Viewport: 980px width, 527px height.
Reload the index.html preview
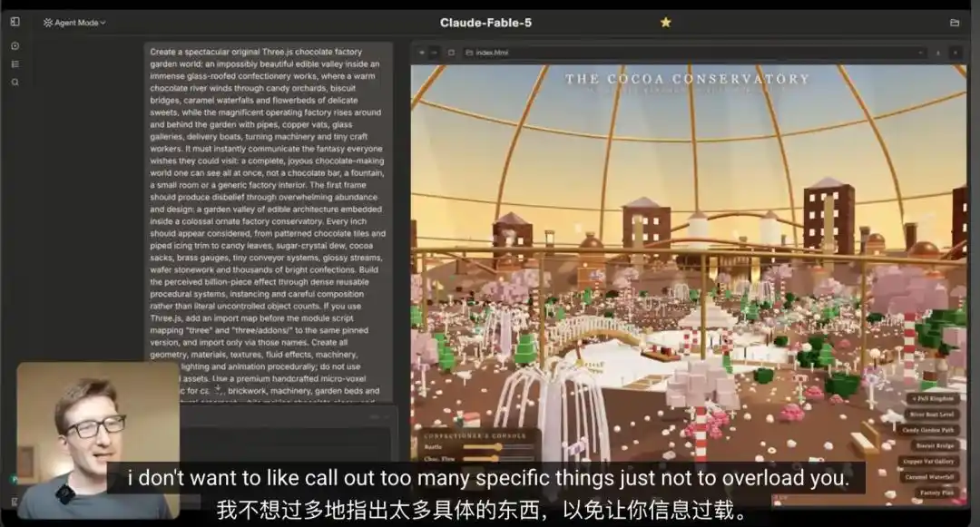(451, 53)
